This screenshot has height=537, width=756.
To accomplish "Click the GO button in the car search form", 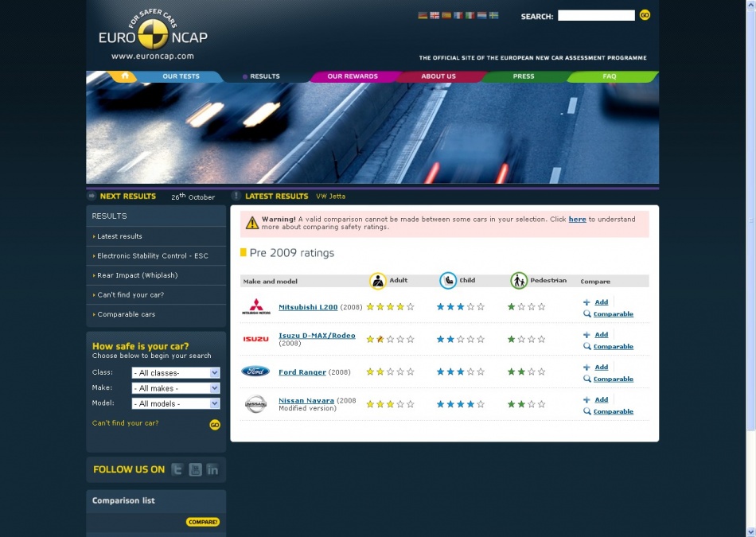I will click(x=215, y=425).
